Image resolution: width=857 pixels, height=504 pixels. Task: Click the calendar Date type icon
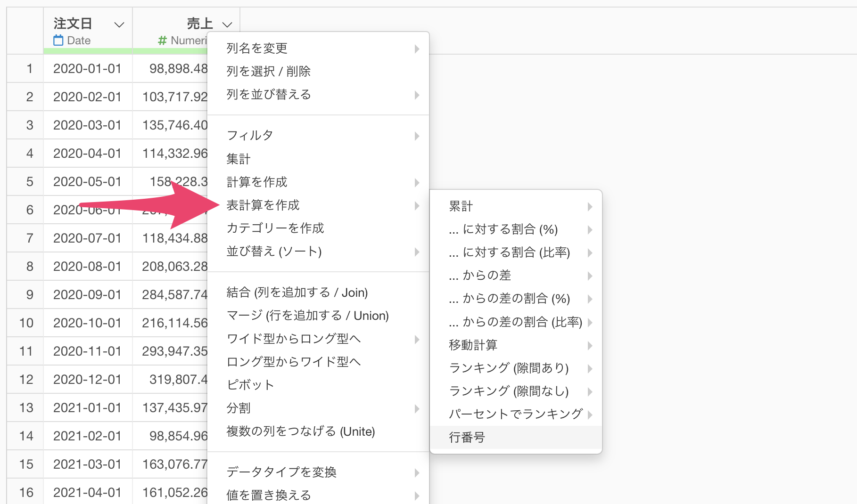click(x=58, y=41)
